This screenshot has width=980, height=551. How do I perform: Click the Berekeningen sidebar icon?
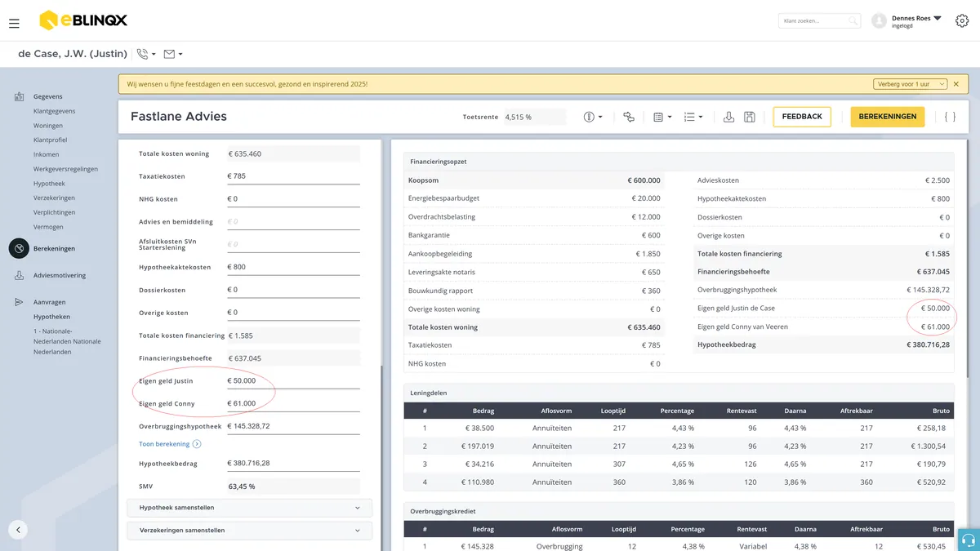click(x=19, y=248)
